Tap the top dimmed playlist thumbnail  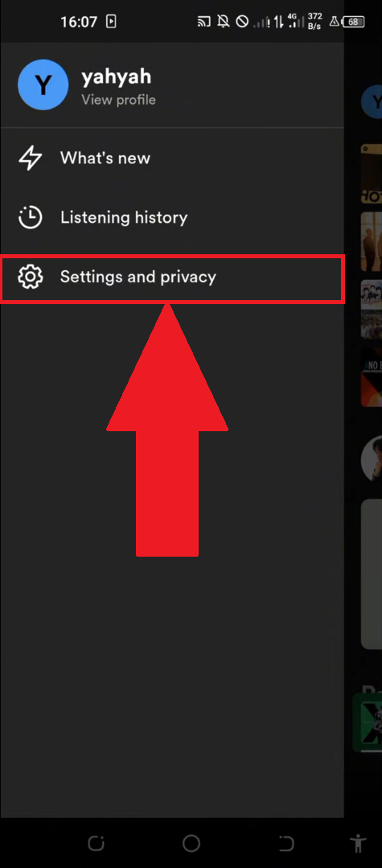point(372,173)
